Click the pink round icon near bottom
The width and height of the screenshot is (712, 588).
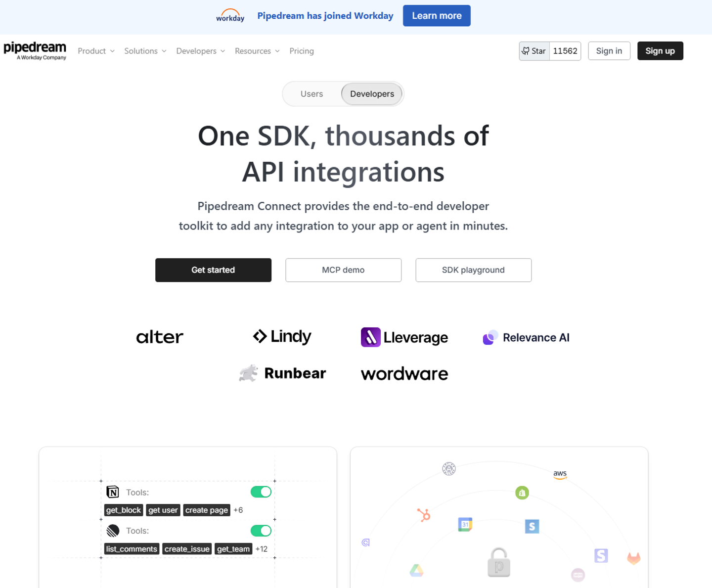tap(578, 575)
